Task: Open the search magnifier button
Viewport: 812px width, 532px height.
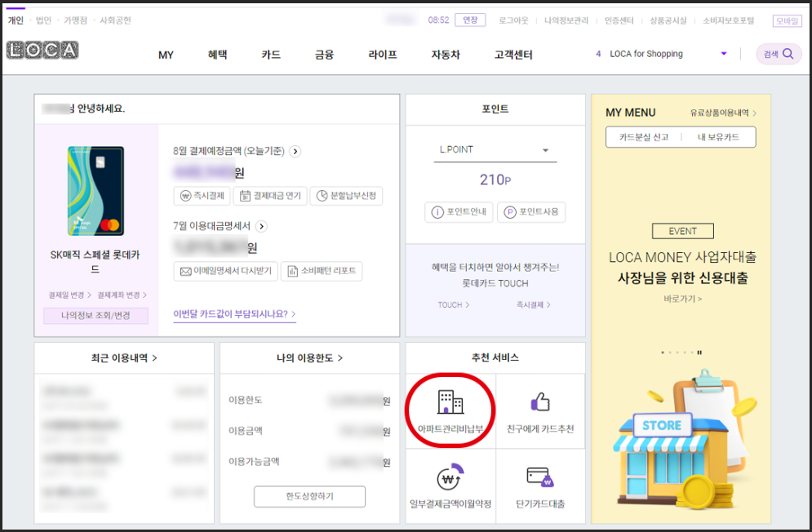Action: (x=779, y=54)
